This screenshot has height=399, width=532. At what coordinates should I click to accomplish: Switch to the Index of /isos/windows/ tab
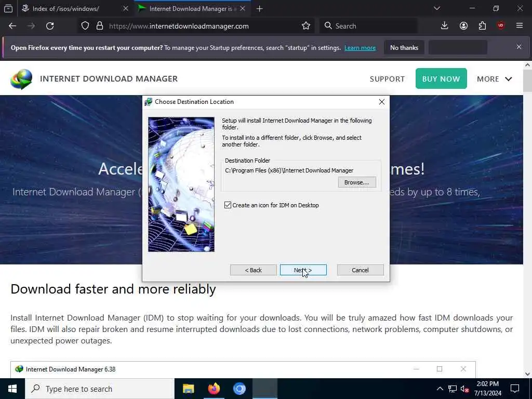[67, 9]
